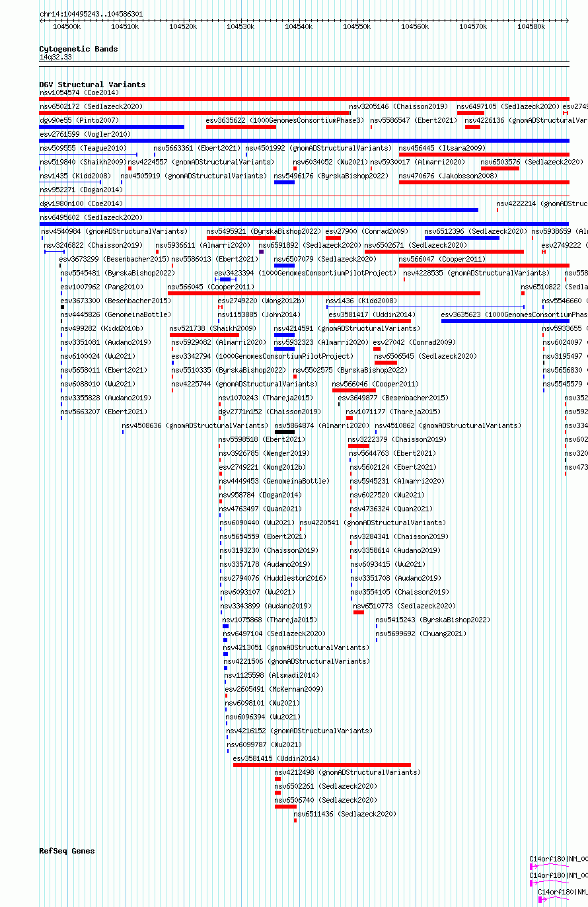The height and width of the screenshot is (907, 588).
Task: Select nsv521738 (Shaikh2009) label
Action: point(213,328)
